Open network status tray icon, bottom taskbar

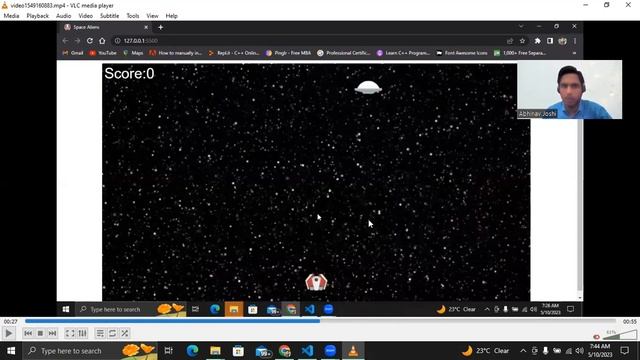coord(569,351)
